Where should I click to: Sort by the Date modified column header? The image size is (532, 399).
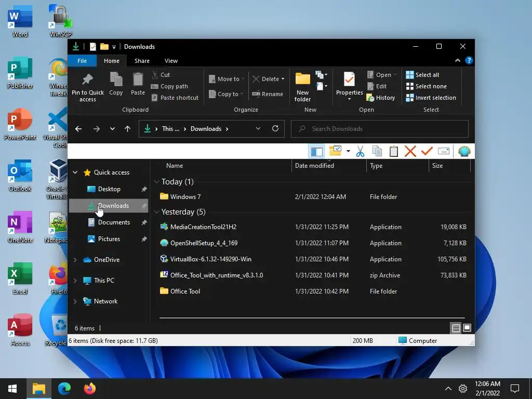coord(329,166)
